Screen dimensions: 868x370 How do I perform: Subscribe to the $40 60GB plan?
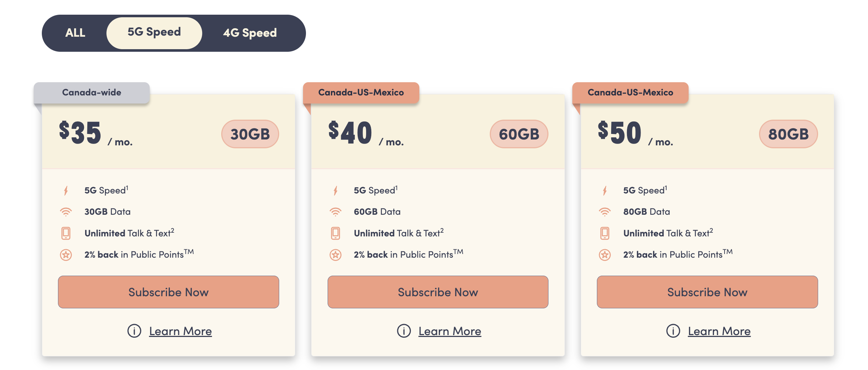[x=438, y=292]
